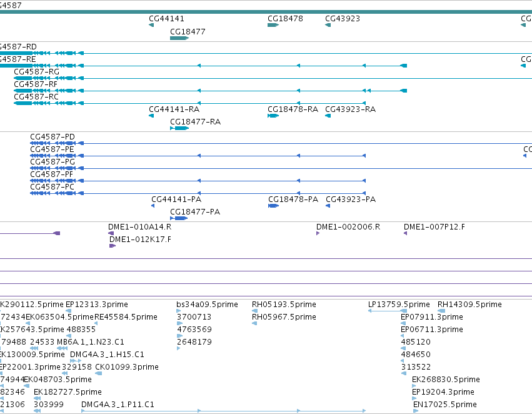This screenshot has height=414, width=532.
Task: Click EST EP06711.3prime label
Action: pyautogui.click(x=432, y=330)
